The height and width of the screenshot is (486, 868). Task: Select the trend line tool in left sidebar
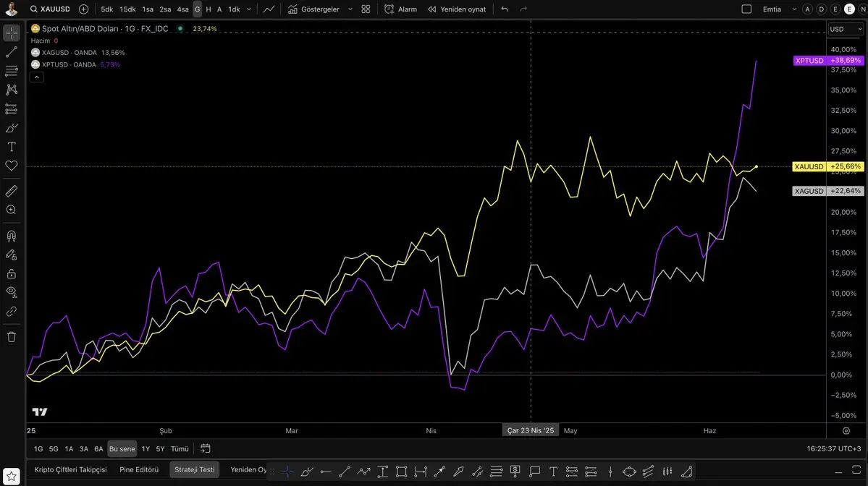tap(12, 52)
